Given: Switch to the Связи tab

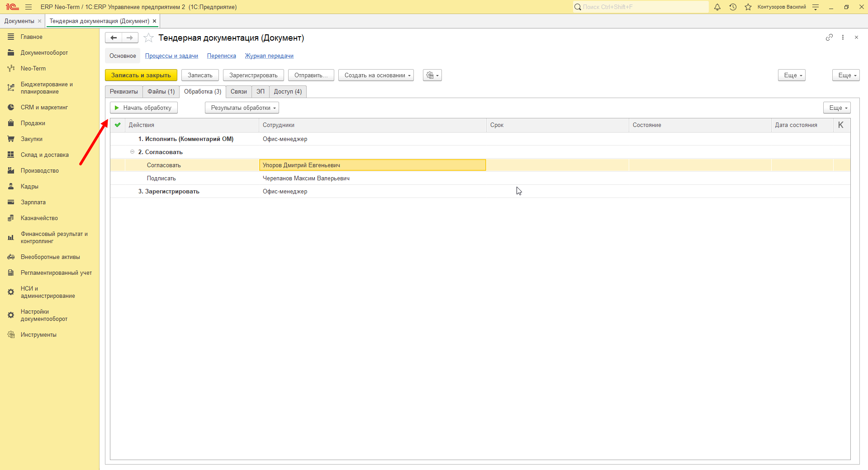Looking at the screenshot, I should 239,92.
